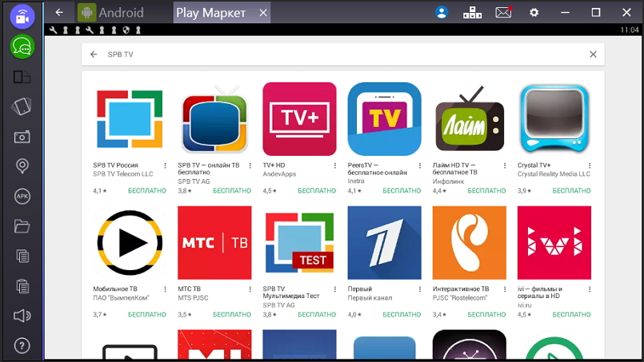
Task: Click БЕСПЛАТНО under TV+ HD
Action: 317,191
